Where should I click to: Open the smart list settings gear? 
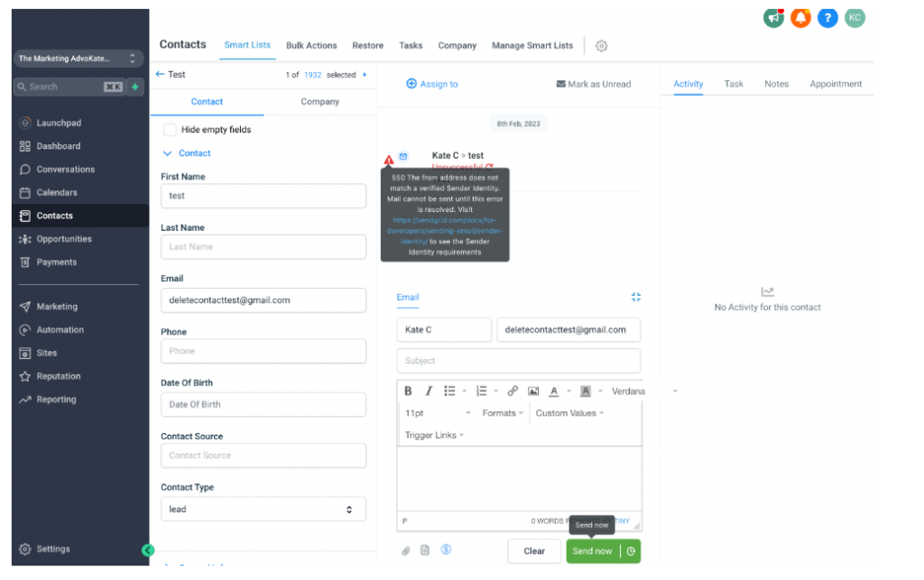tap(602, 46)
